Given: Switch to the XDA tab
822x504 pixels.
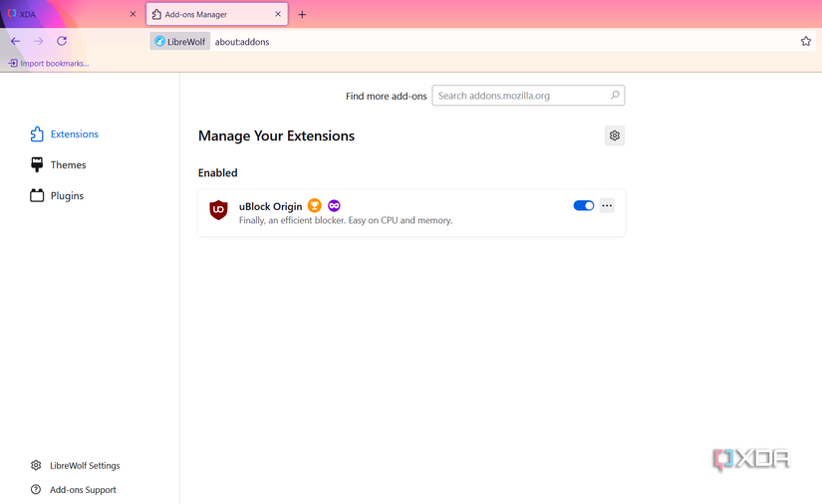Looking at the screenshot, I should (72, 14).
